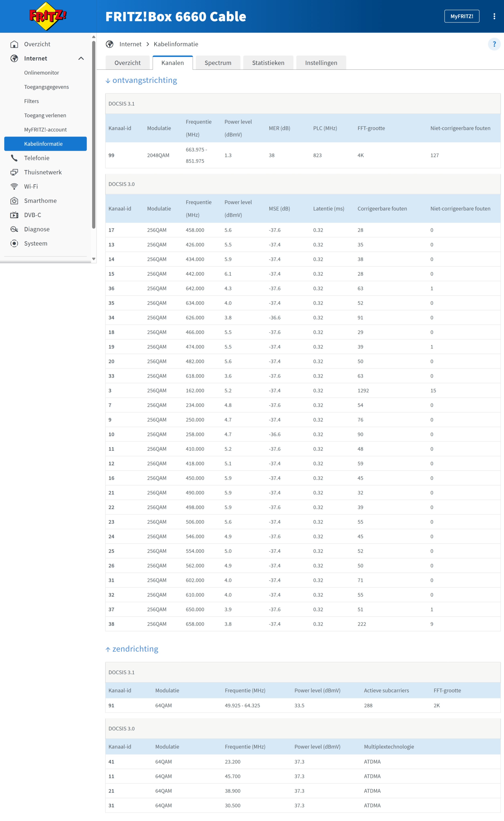Open the Instellingen tab

[321, 63]
